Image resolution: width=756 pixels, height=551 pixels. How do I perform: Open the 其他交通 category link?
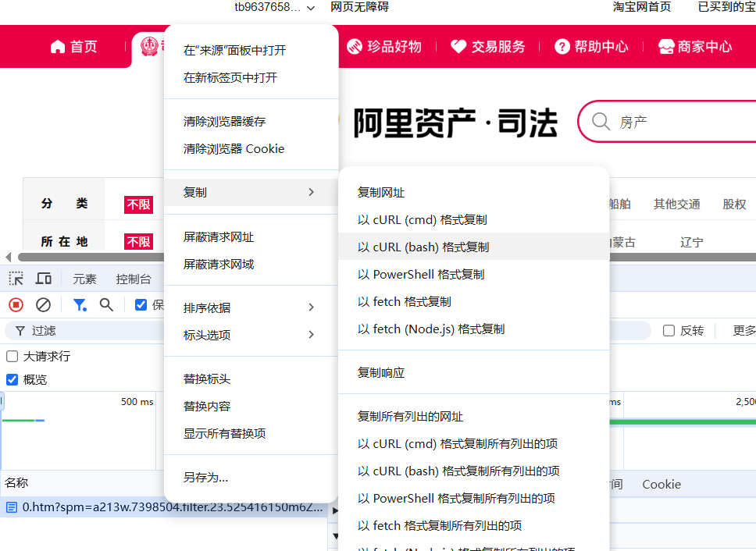coord(677,204)
